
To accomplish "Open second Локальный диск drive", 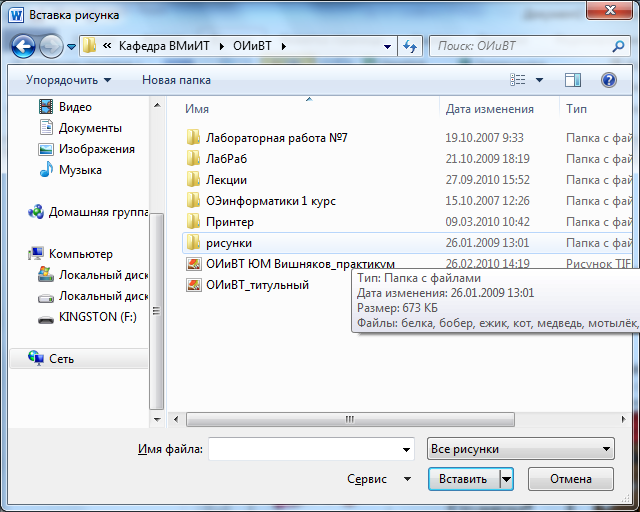I will (x=93, y=296).
